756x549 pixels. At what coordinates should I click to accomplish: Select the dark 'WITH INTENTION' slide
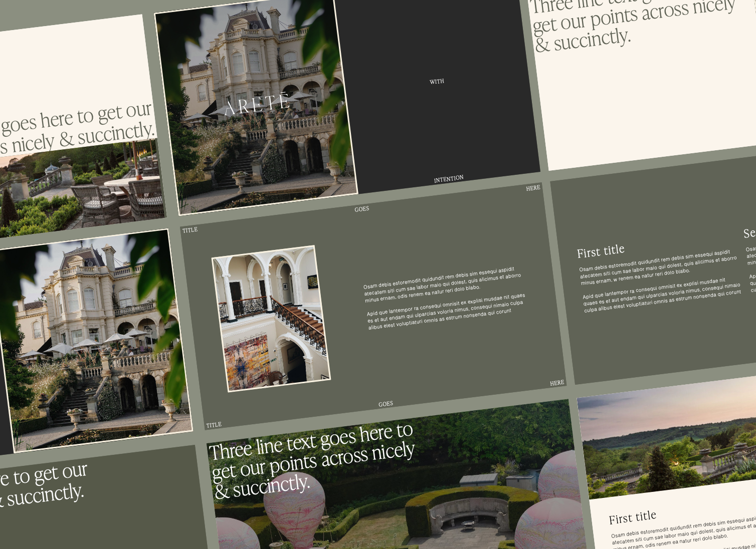coord(436,93)
